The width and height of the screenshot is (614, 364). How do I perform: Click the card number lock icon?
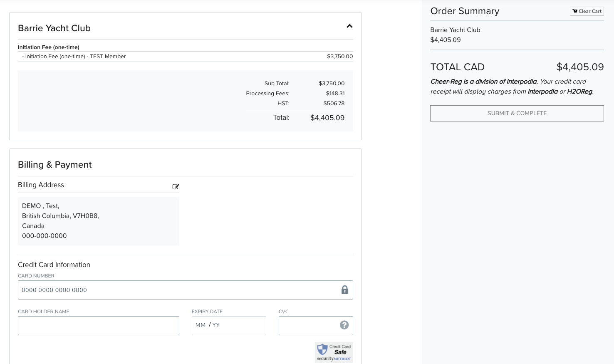click(345, 290)
